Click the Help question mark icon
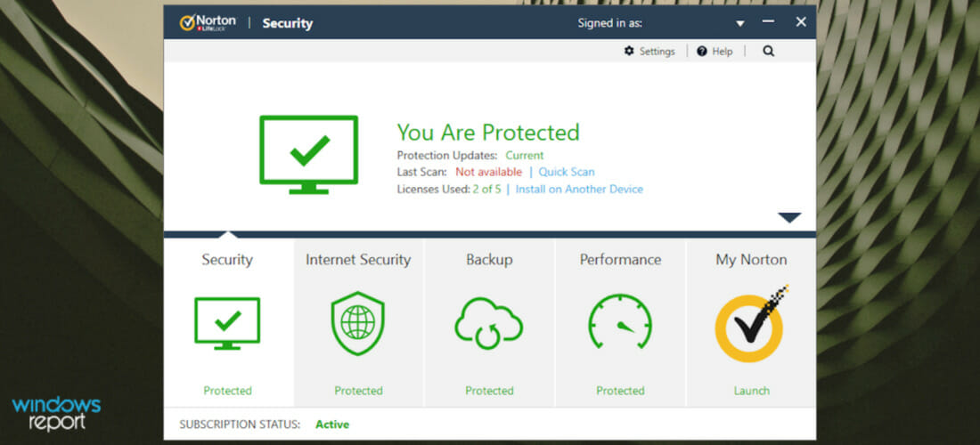 tap(702, 52)
